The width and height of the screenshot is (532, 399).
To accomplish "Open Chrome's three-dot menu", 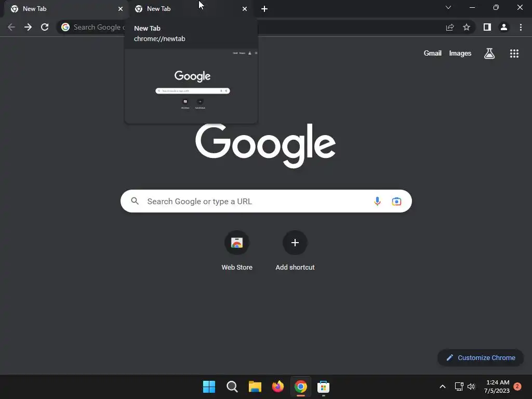I will (x=521, y=27).
